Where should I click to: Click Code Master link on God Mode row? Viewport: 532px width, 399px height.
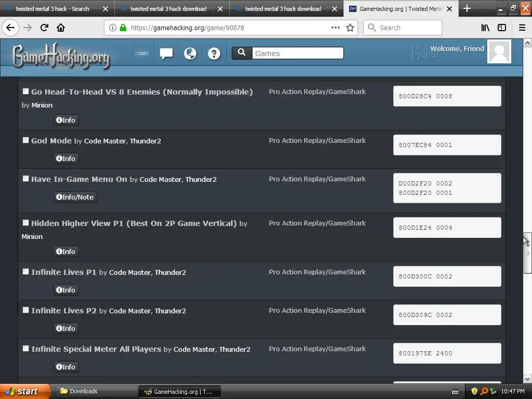(105, 141)
